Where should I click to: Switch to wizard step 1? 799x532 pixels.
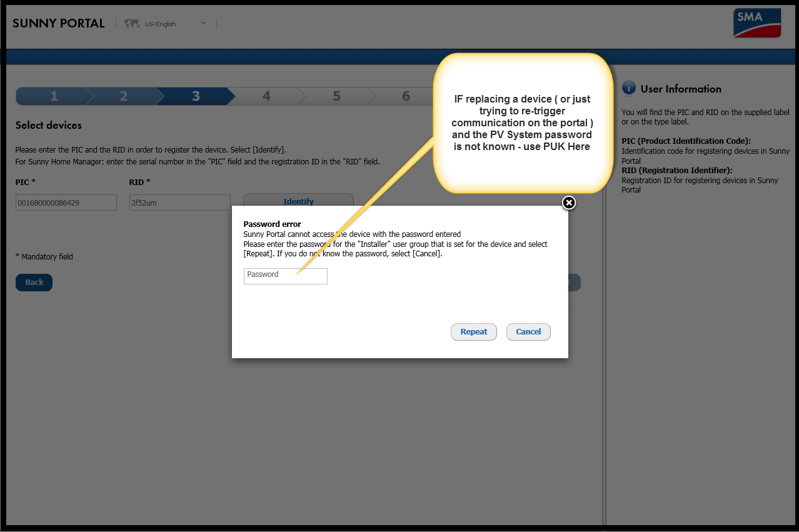click(53, 96)
